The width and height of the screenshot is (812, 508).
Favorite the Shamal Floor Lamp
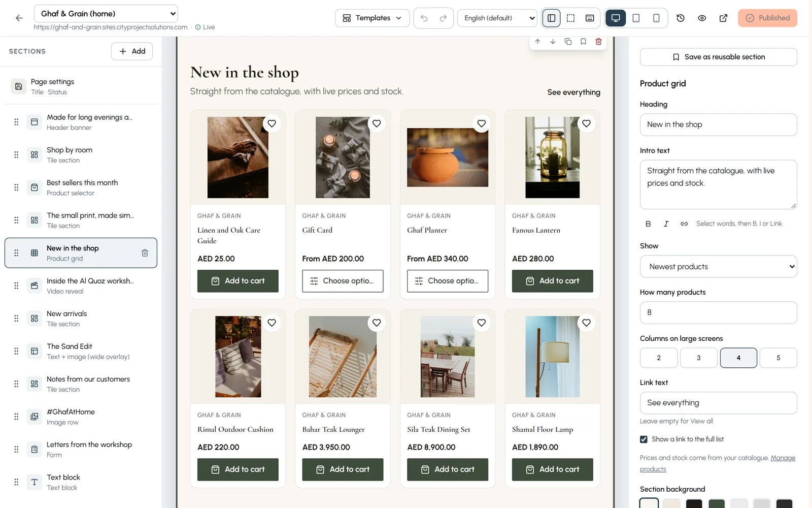coord(586,323)
